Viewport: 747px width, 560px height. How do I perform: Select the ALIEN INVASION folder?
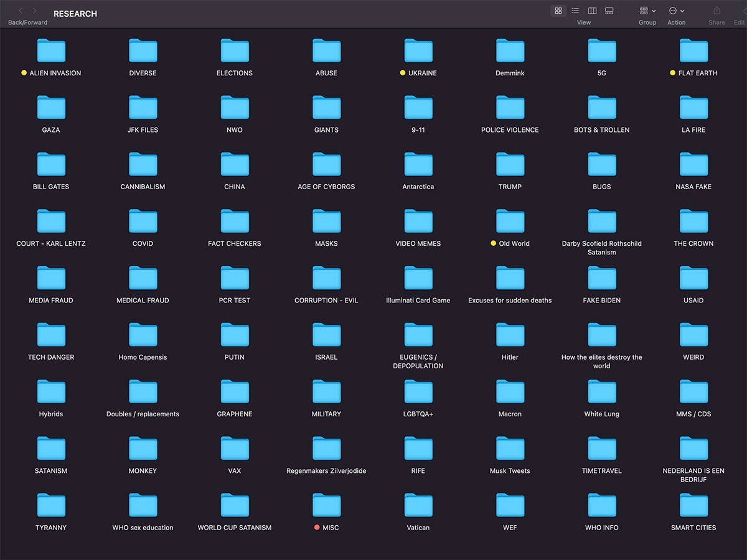point(51,51)
